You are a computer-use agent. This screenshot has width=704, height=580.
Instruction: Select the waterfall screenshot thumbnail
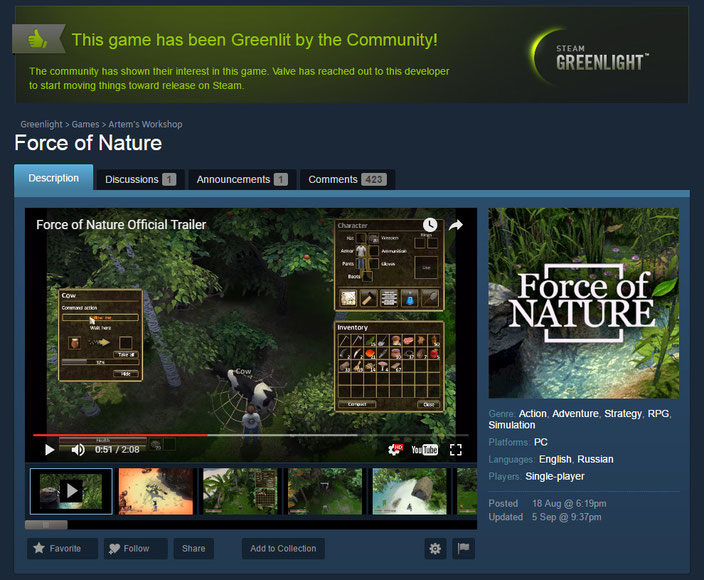pos(409,491)
